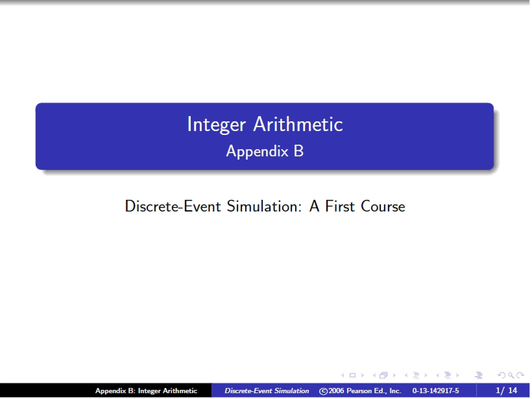The height and width of the screenshot is (399, 532).
Task: Click the previous frame arrow
Action: tap(374, 376)
